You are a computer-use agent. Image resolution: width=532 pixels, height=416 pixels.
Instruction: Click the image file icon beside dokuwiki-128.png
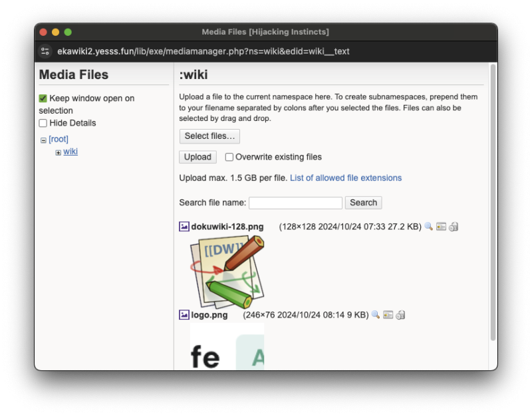[184, 227]
